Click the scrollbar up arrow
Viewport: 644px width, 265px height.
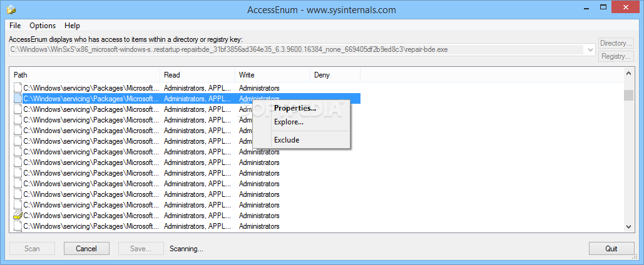(628, 74)
